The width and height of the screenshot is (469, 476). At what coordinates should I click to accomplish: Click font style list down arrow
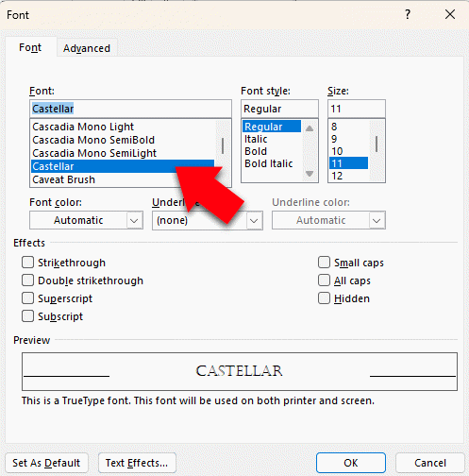click(310, 174)
